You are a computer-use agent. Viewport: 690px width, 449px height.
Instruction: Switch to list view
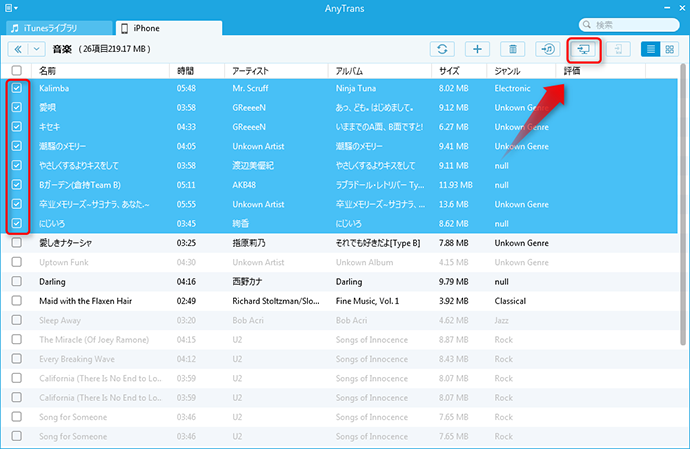pyautogui.click(x=650, y=49)
